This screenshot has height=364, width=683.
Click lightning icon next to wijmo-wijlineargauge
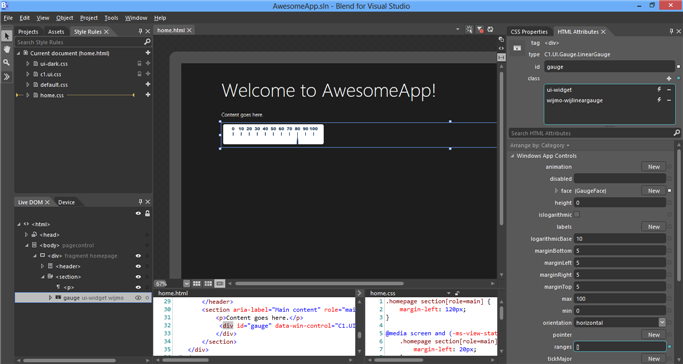(x=659, y=100)
